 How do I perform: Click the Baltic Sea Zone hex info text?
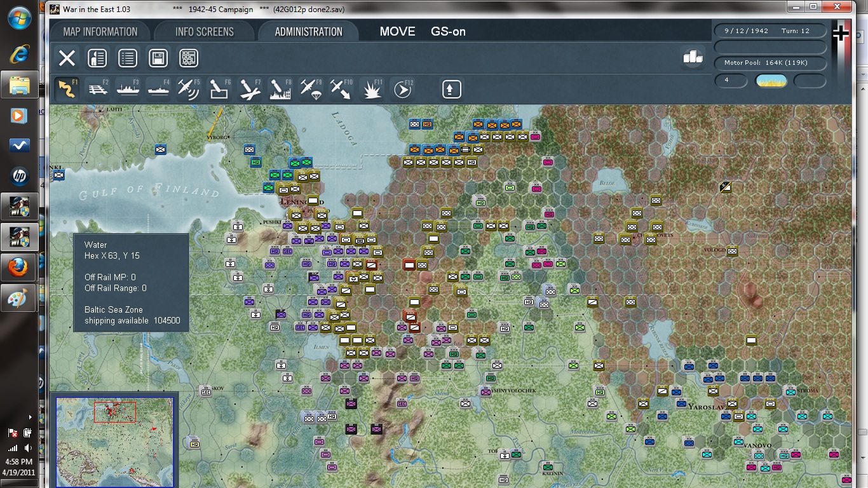[114, 309]
